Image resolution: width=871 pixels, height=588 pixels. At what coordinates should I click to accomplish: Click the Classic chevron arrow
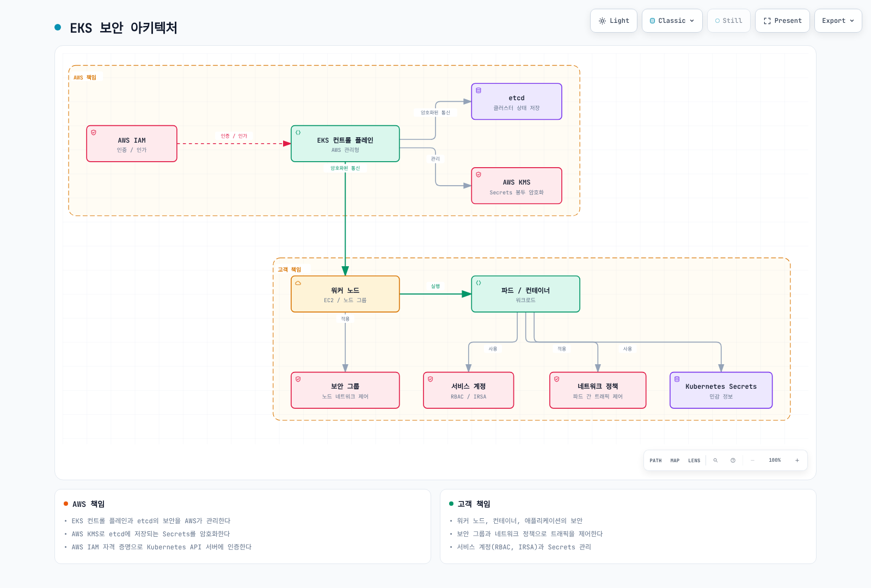692,21
